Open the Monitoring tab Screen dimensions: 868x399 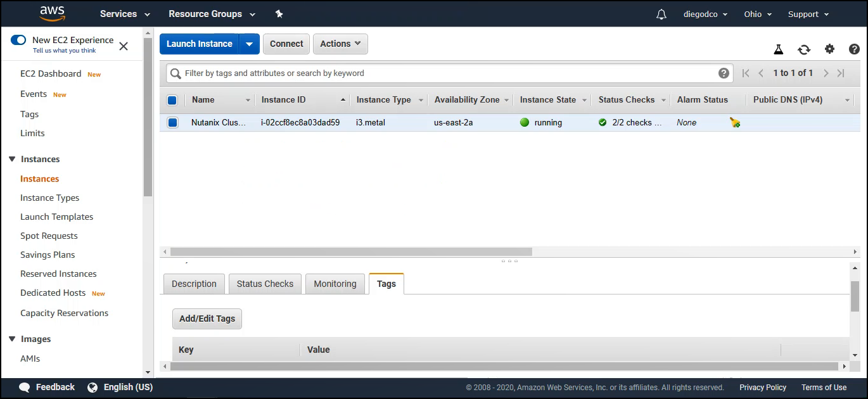[x=335, y=284]
